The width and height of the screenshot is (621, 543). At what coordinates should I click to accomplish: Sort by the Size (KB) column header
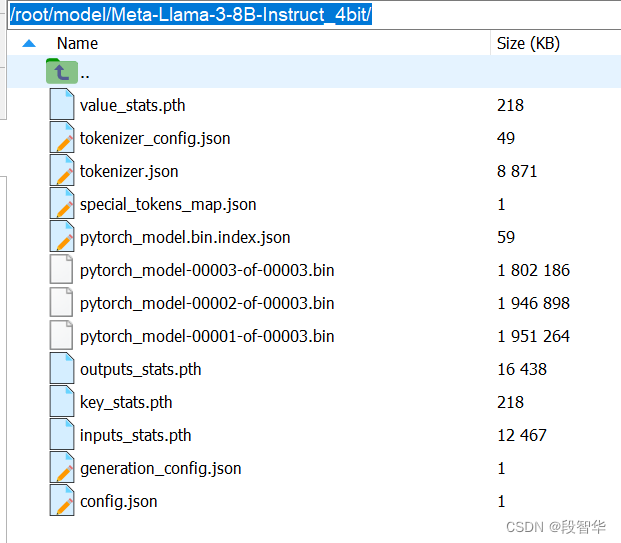point(528,43)
